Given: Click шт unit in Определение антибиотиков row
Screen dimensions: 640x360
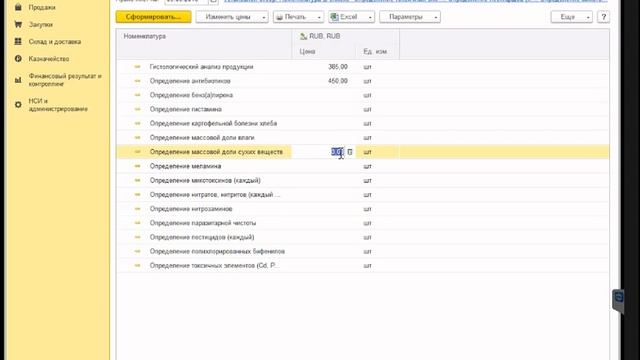Looking at the screenshot, I should tap(367, 81).
